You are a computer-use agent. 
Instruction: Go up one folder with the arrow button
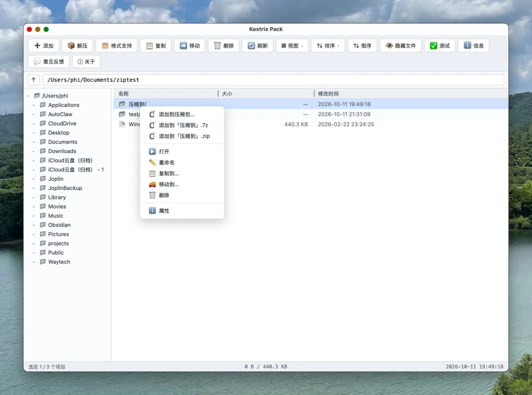[x=34, y=80]
